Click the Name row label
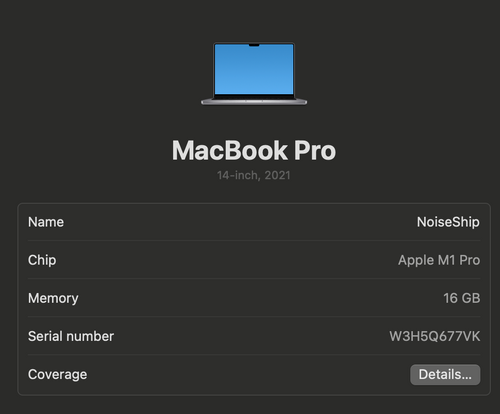Viewport: 500px width, 414px height. (46, 222)
